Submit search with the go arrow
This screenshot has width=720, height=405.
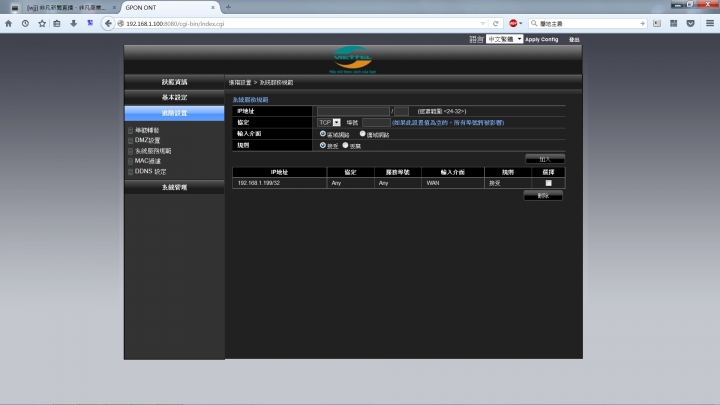[x=642, y=23]
